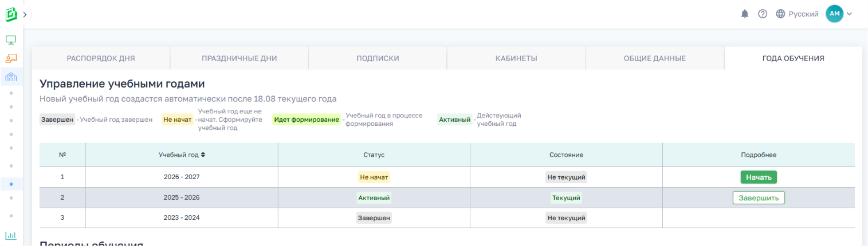Open the help question mark icon
Image resolution: width=868 pixels, height=246 pixels.
coord(763,14)
